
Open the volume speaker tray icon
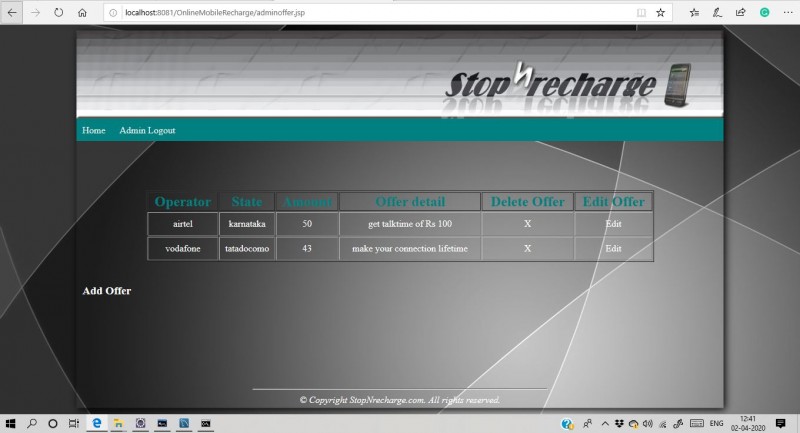coord(648,424)
